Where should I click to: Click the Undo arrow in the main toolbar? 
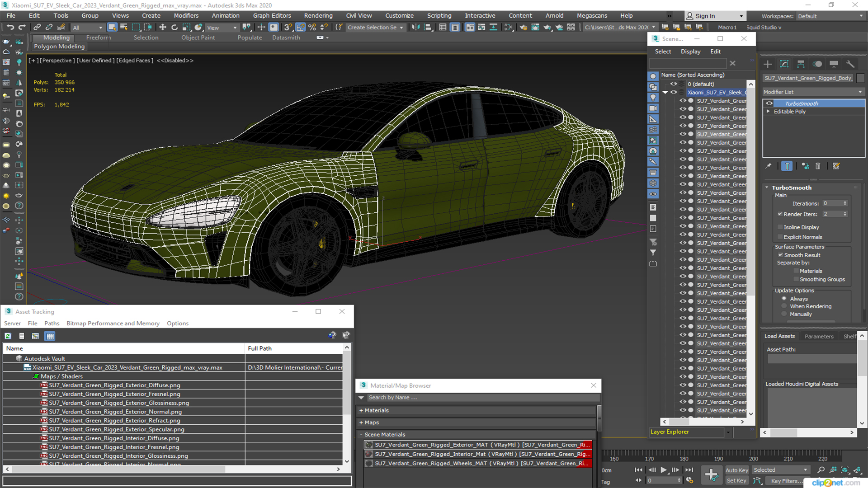(x=10, y=27)
